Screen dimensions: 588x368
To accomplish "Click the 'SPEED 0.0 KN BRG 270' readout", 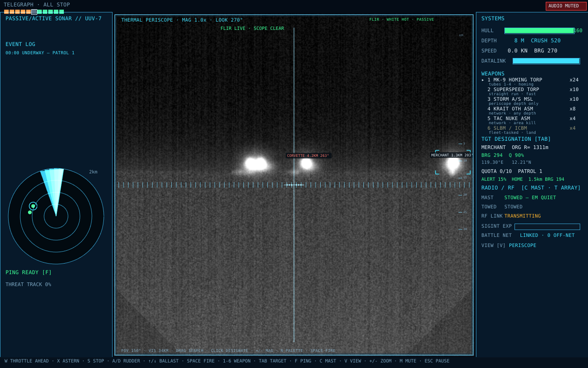I will coord(520,51).
